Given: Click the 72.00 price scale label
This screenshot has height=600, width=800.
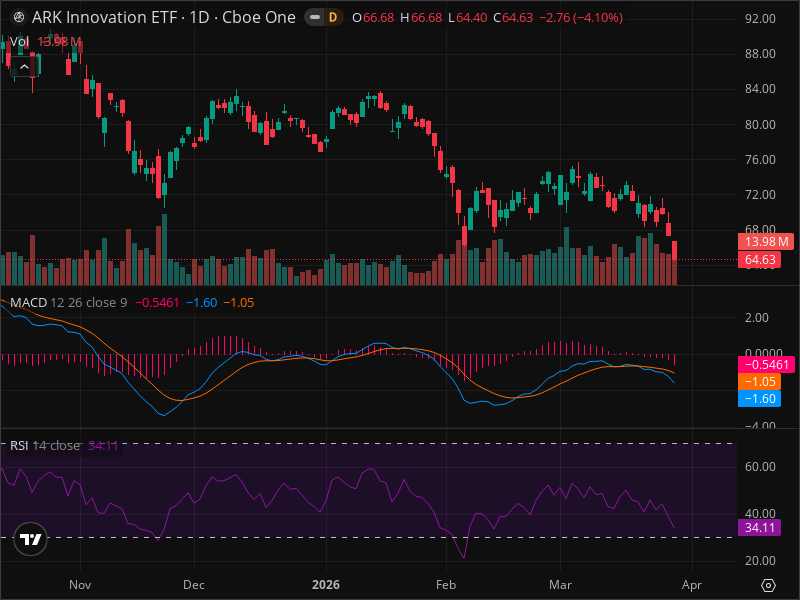Looking at the screenshot, I should tap(760, 195).
